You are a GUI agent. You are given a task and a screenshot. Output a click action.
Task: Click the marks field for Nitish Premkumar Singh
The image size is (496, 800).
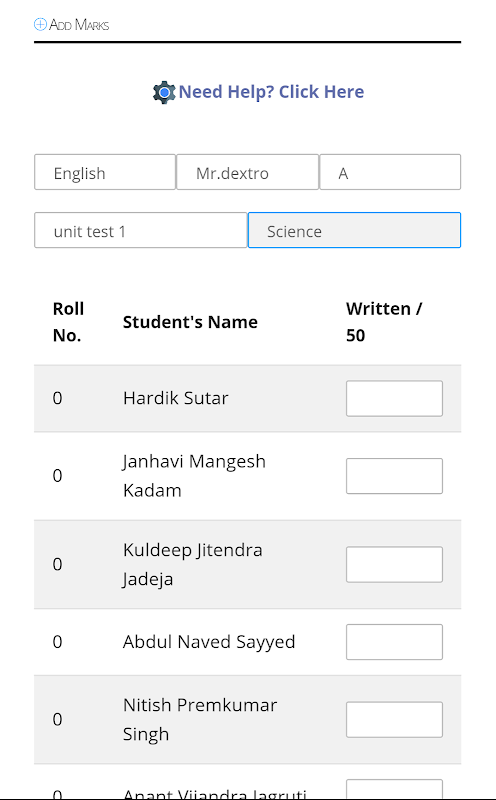(394, 719)
